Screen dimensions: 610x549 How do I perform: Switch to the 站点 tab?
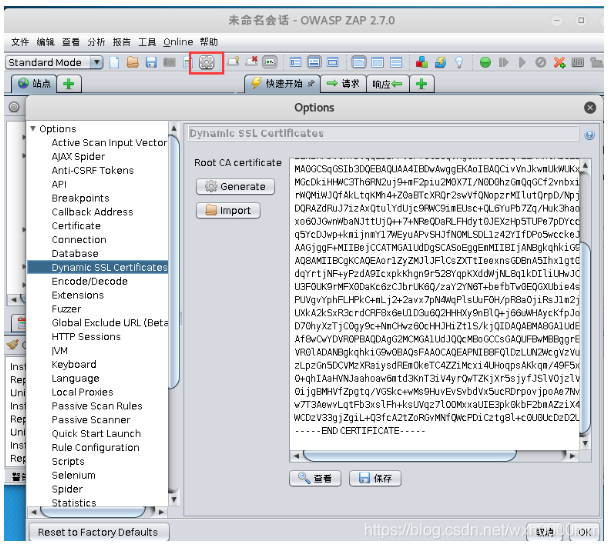coord(34,84)
